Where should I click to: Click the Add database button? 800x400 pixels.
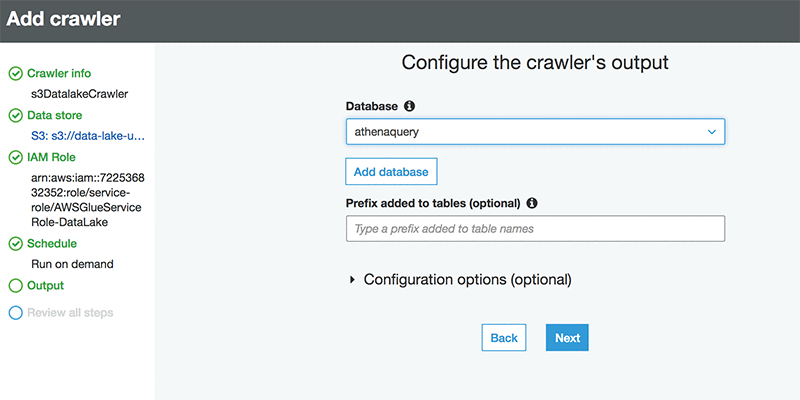pos(391,171)
